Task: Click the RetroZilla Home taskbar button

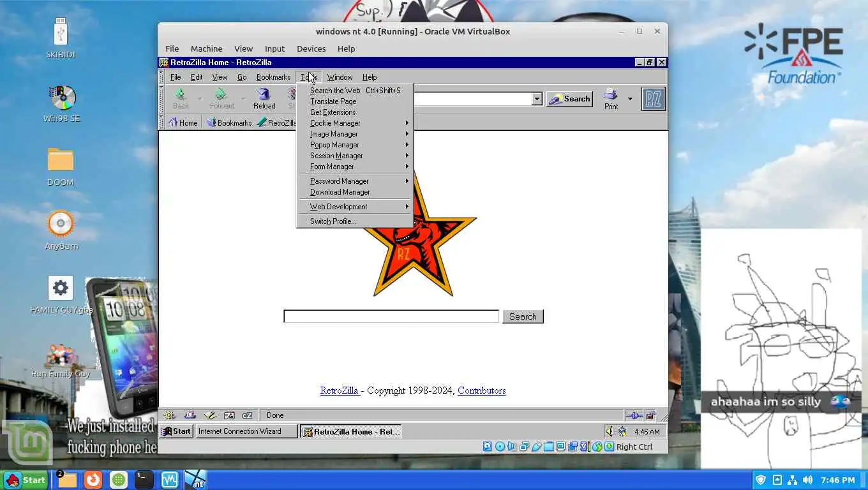Action: pyautogui.click(x=352, y=431)
